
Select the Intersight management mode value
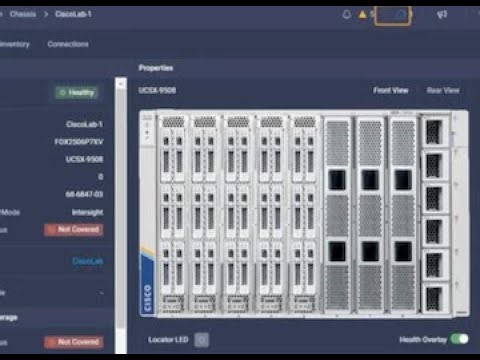coord(88,212)
